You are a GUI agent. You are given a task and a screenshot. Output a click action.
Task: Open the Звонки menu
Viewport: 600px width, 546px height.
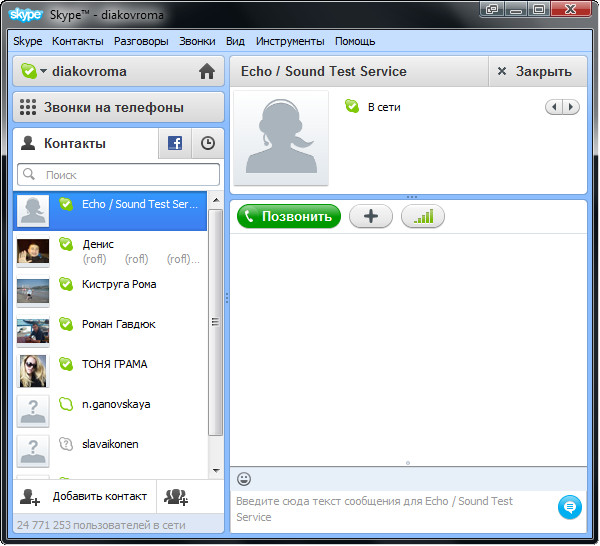197,41
